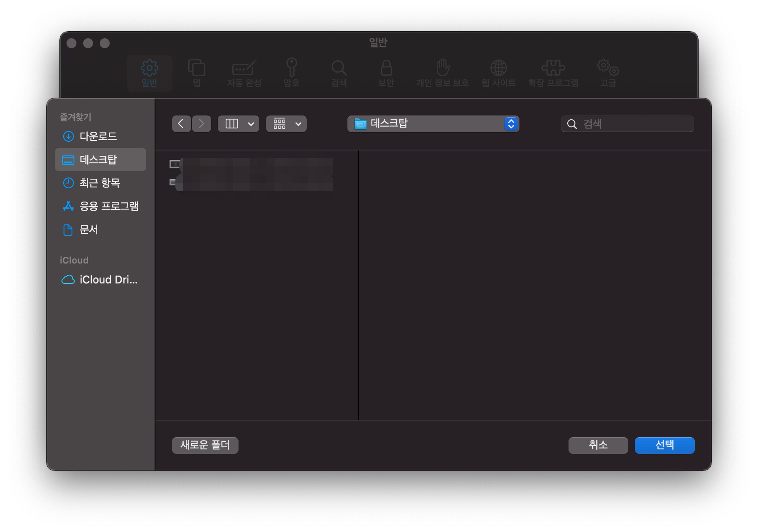Open the 개인 정보 보호 tab
758x532 pixels.
point(443,73)
